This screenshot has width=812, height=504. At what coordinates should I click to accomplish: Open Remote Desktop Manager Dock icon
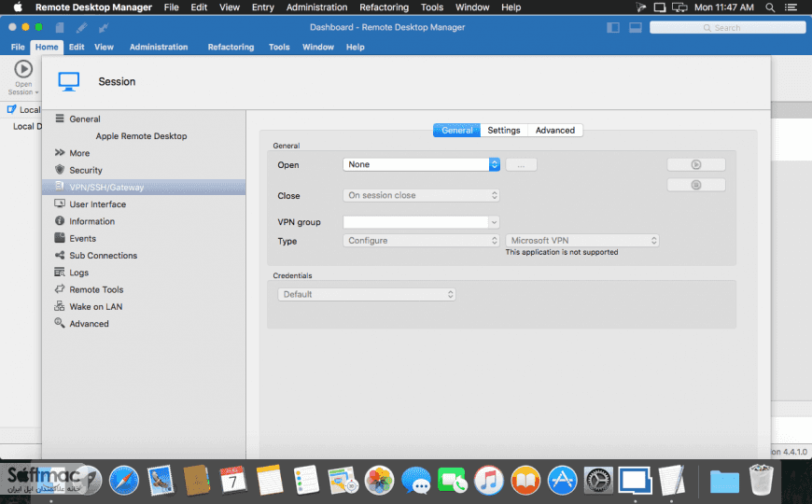[635, 480]
